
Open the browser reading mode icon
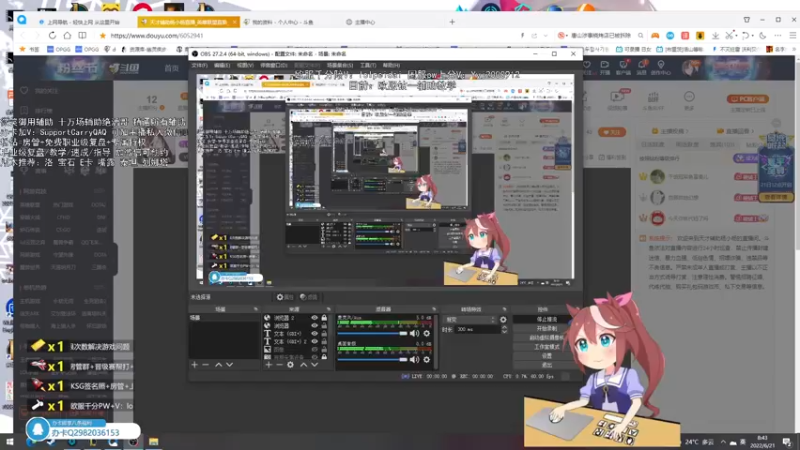82,36
